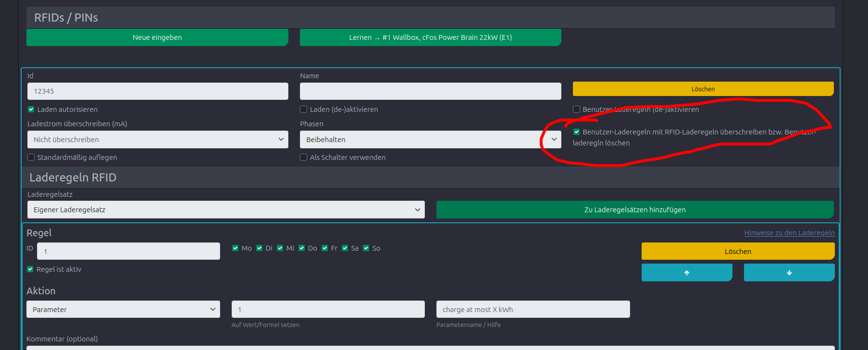Click the yellow 'Löschen' button in Regel

pos(738,251)
